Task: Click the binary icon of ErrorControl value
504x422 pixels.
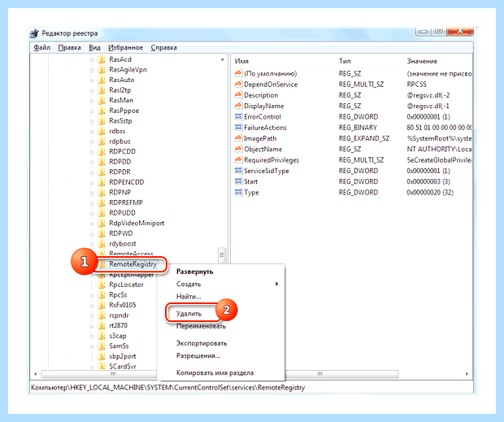Action: click(x=238, y=116)
